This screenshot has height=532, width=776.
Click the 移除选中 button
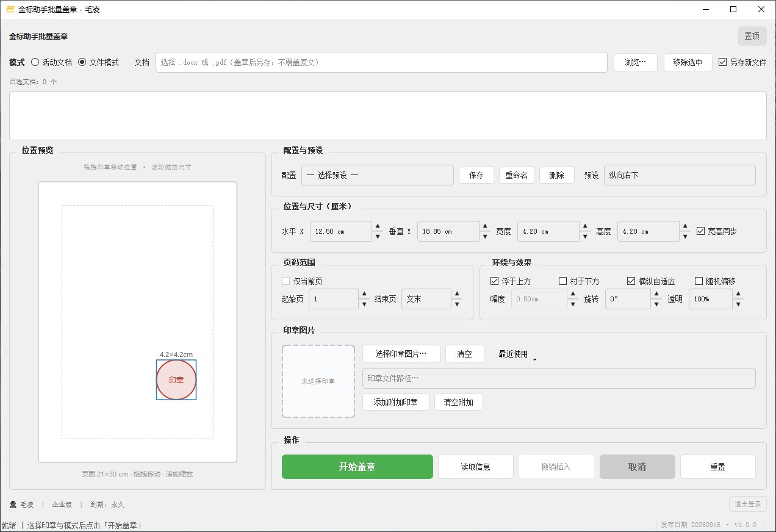(x=688, y=62)
